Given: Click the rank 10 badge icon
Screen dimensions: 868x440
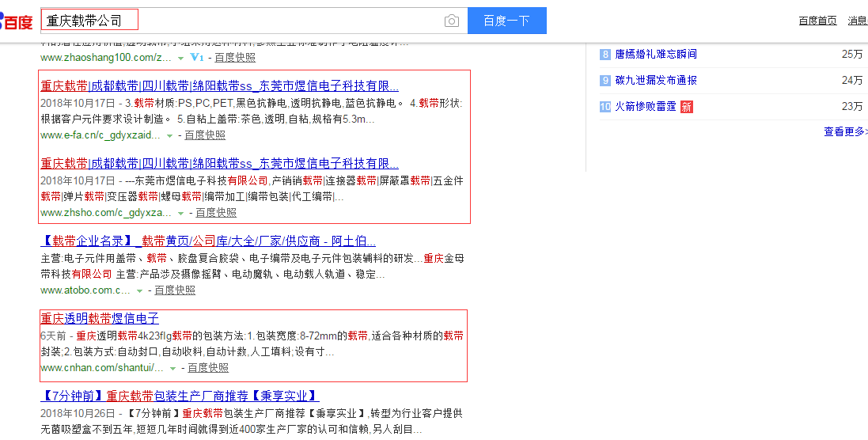Looking at the screenshot, I should (605, 107).
